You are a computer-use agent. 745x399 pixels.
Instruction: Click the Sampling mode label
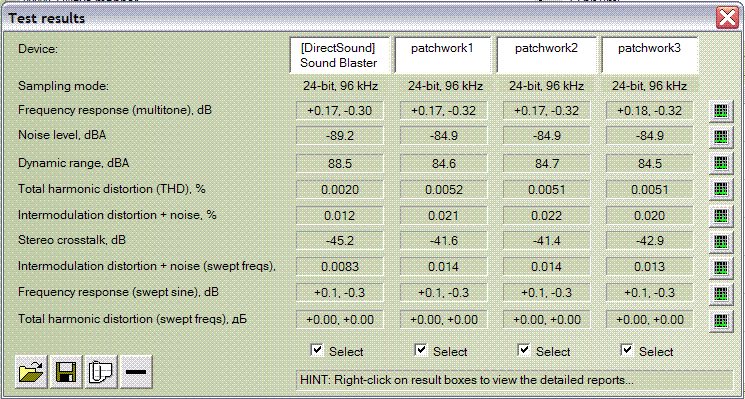point(64,86)
